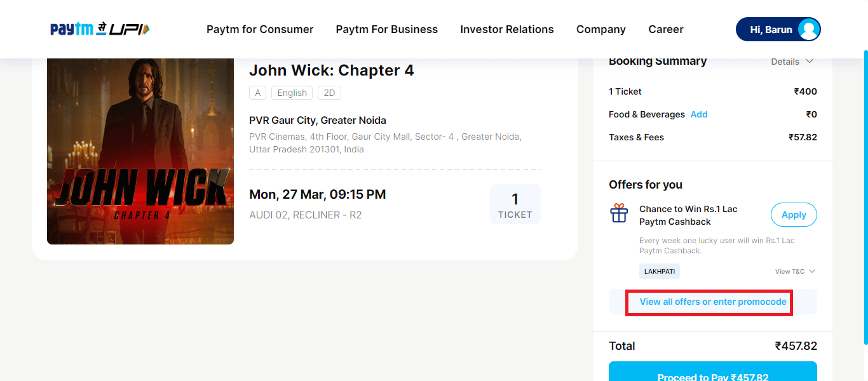Click the English language tag
Image resolution: width=868 pixels, height=381 pixels.
[x=292, y=93]
